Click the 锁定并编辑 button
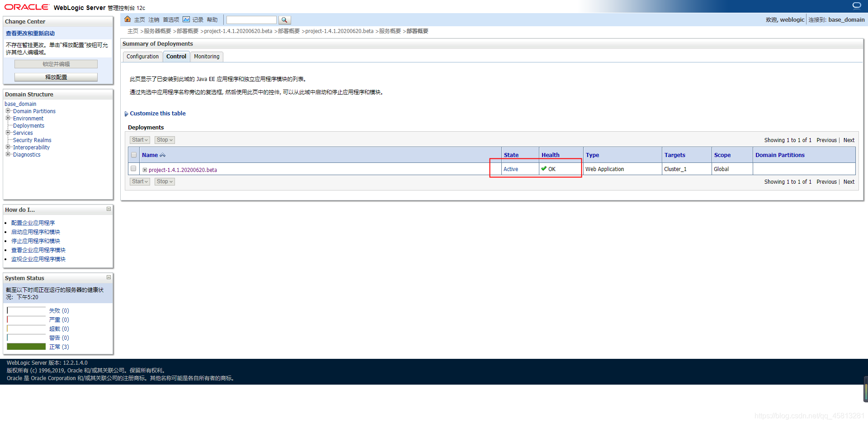 (x=56, y=64)
